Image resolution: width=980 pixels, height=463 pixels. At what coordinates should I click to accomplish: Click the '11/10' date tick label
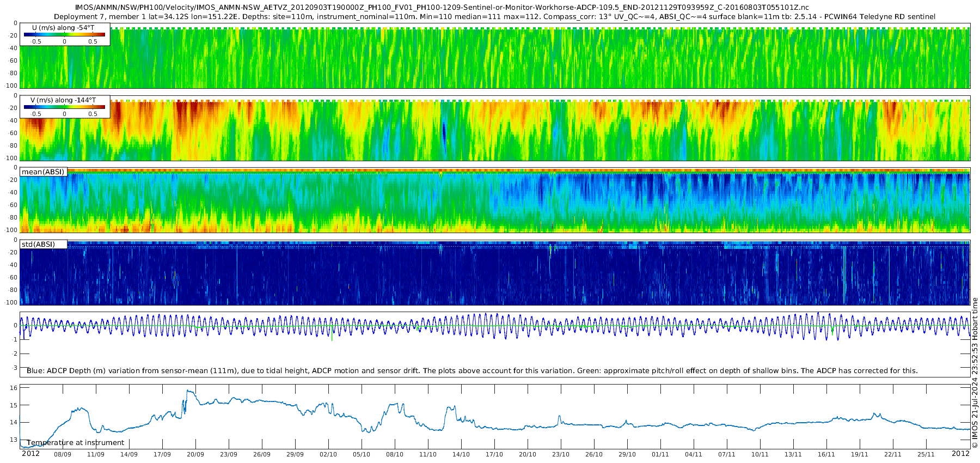coord(428,454)
